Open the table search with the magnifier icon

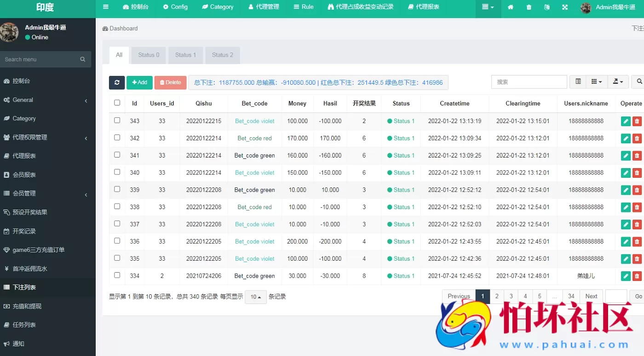pyautogui.click(x=638, y=82)
